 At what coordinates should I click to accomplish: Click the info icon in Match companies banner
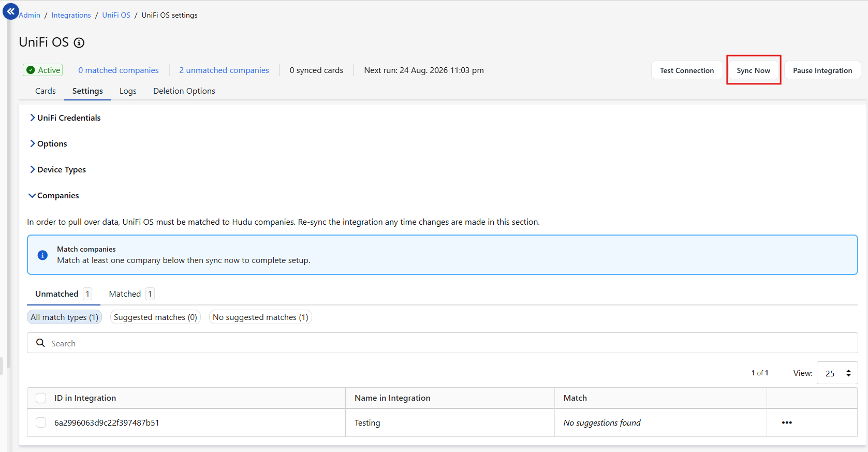click(42, 255)
